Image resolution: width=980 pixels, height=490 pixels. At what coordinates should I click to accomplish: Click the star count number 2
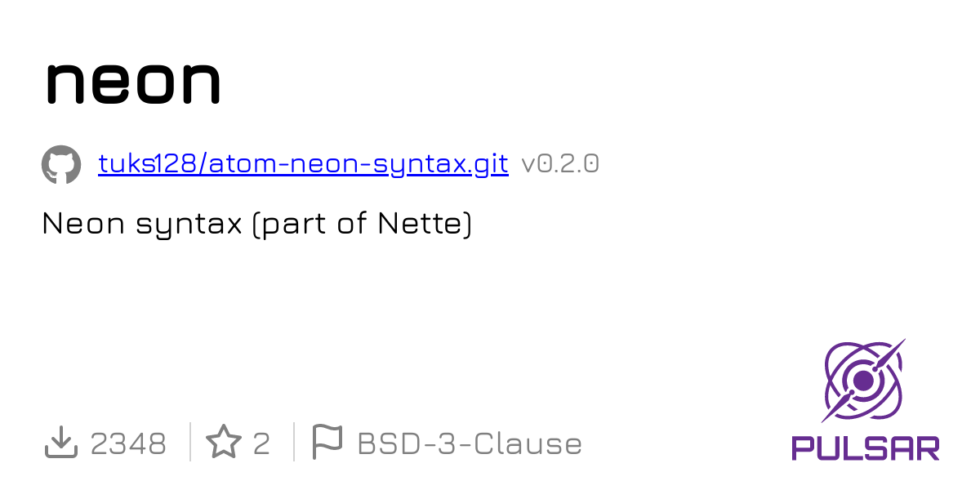pos(261,443)
